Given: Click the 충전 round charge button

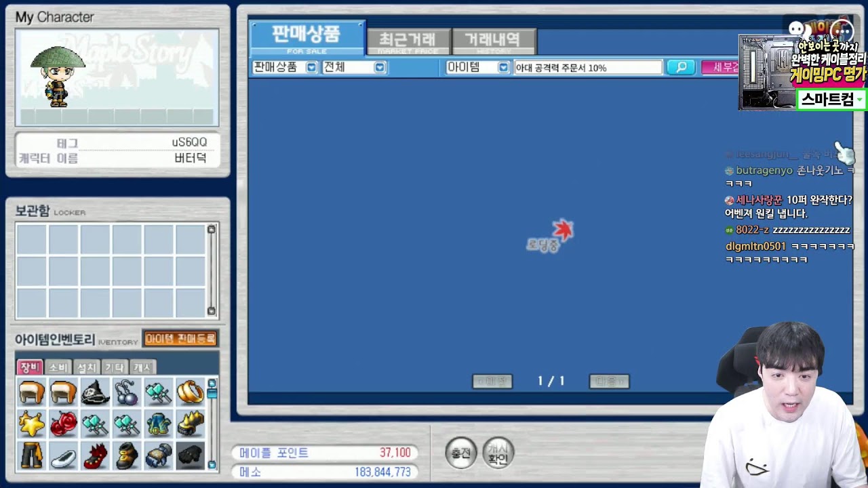Looking at the screenshot, I should (461, 453).
